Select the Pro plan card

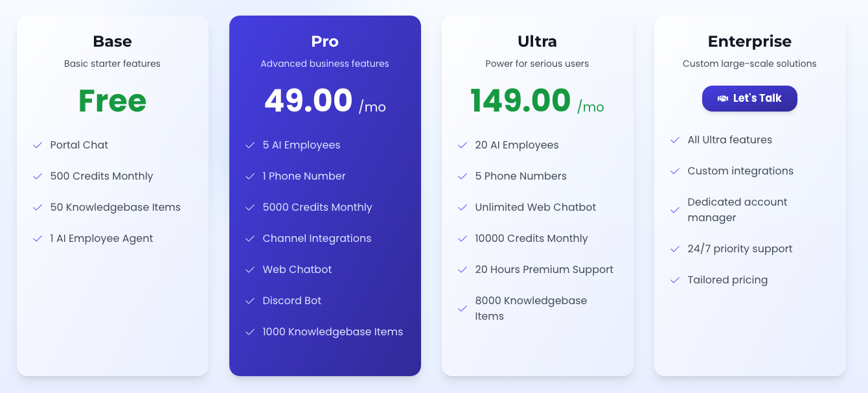(x=325, y=195)
